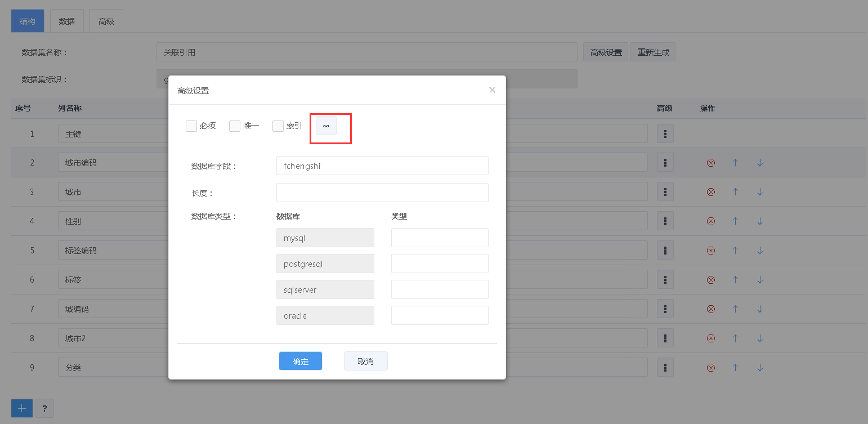
Task: Delete row 6 标签
Action: click(x=710, y=280)
